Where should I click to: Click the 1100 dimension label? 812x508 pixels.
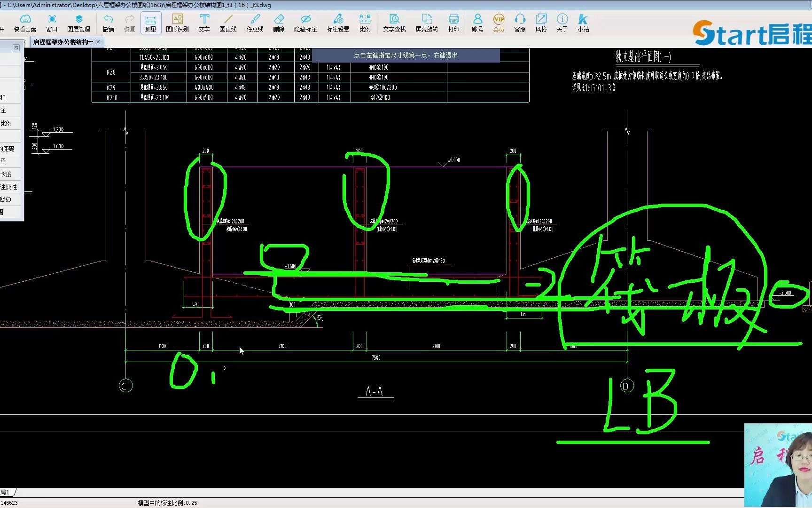click(162, 346)
